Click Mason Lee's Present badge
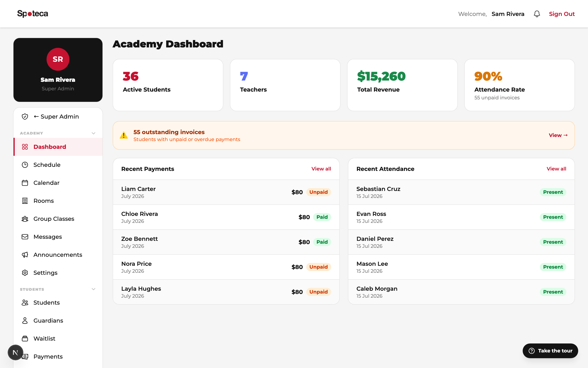The image size is (588, 368). (x=553, y=267)
